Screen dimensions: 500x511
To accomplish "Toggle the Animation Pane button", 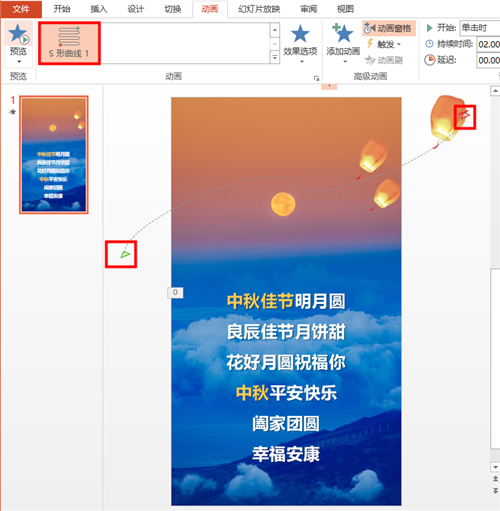I will point(388,28).
